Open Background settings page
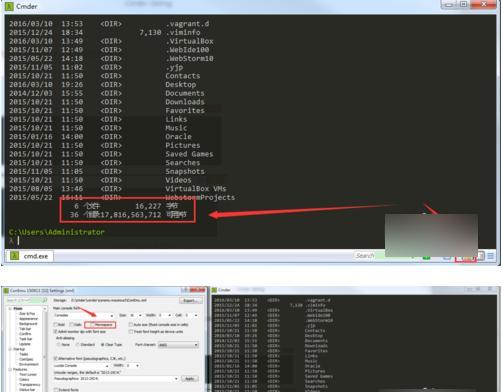 [28, 324]
